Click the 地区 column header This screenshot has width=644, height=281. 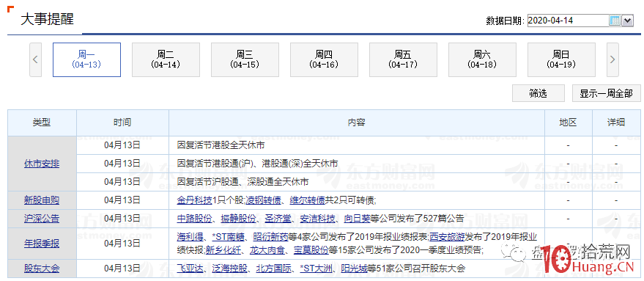(568, 123)
